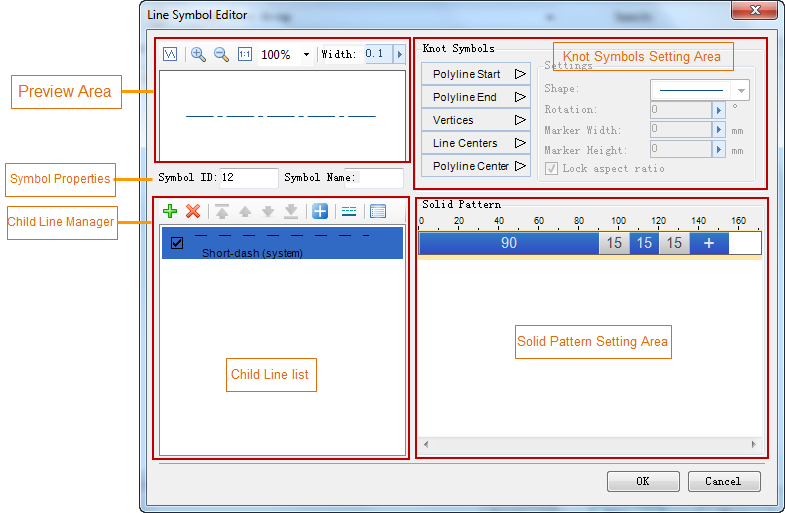Viewport: 785px width, 513px height.
Task: Open the Shape dropdown in Settings
Action: pyautogui.click(x=741, y=90)
